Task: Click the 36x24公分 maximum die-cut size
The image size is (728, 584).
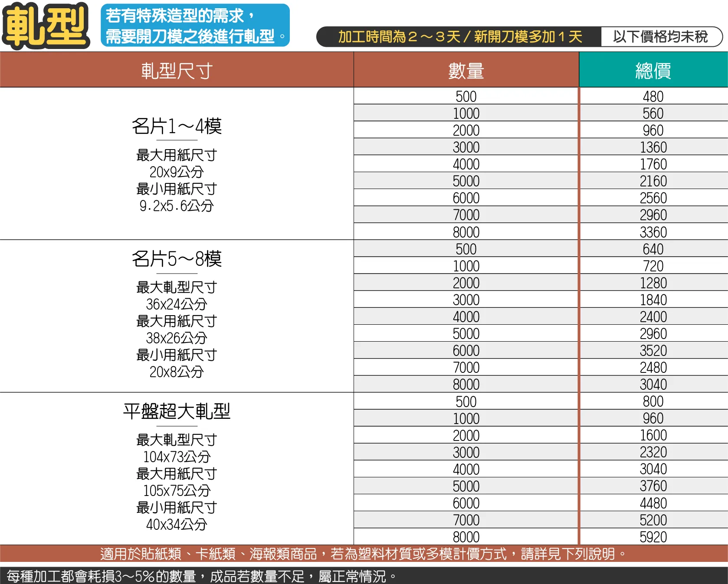Action: click(x=177, y=304)
